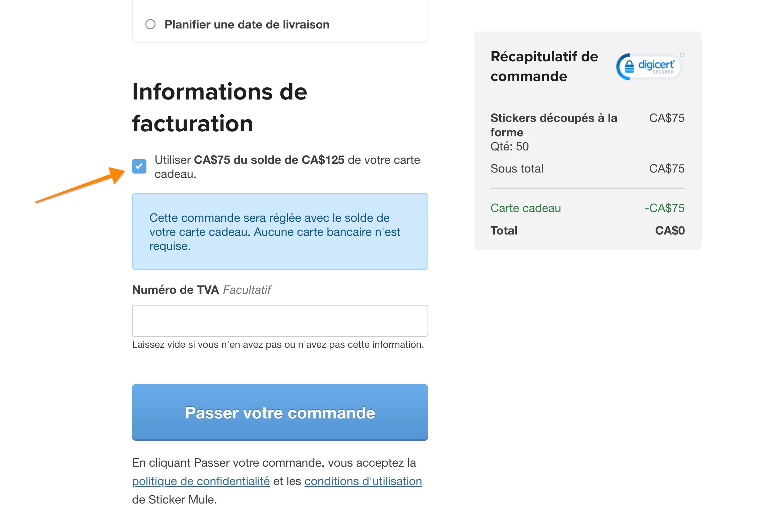Click the Qté: 50 quantity text
Viewport: 772px width, 532px height.
point(509,146)
